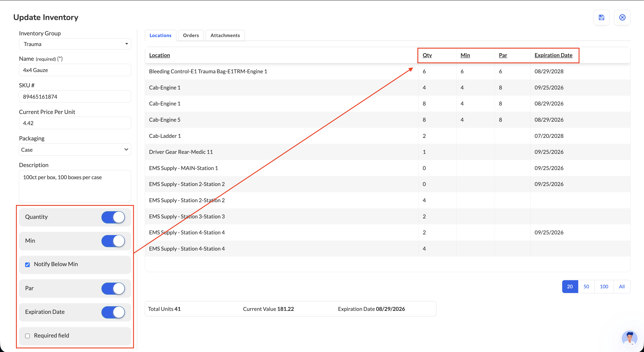Click summary Expiration Date 08/29/2026

(x=371, y=309)
